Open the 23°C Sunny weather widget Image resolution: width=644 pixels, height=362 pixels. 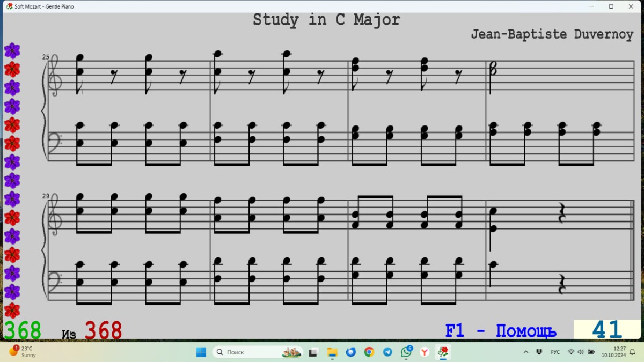[23, 352]
